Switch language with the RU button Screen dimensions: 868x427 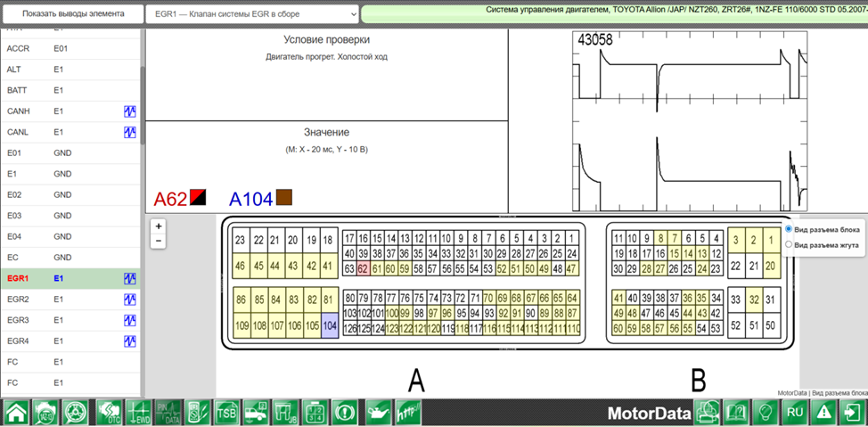(796, 413)
